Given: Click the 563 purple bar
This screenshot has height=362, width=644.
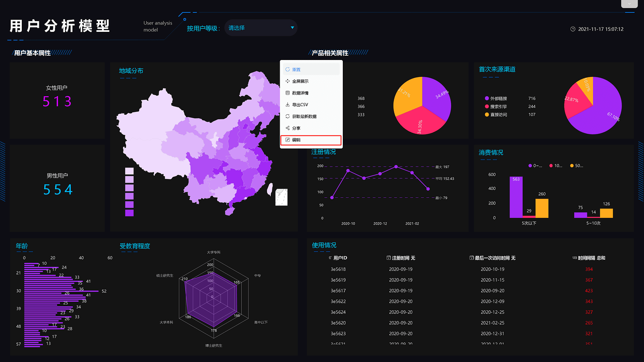Looking at the screenshot, I should (516, 197).
